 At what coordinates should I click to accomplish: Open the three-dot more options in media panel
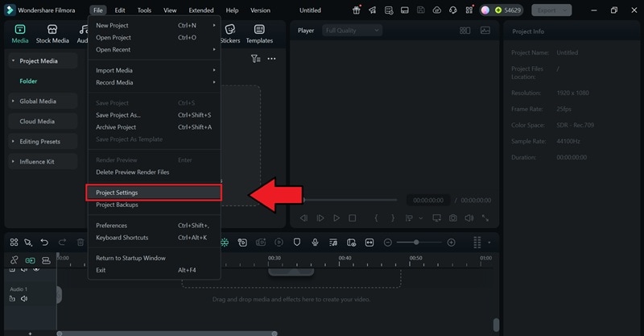tap(271, 59)
